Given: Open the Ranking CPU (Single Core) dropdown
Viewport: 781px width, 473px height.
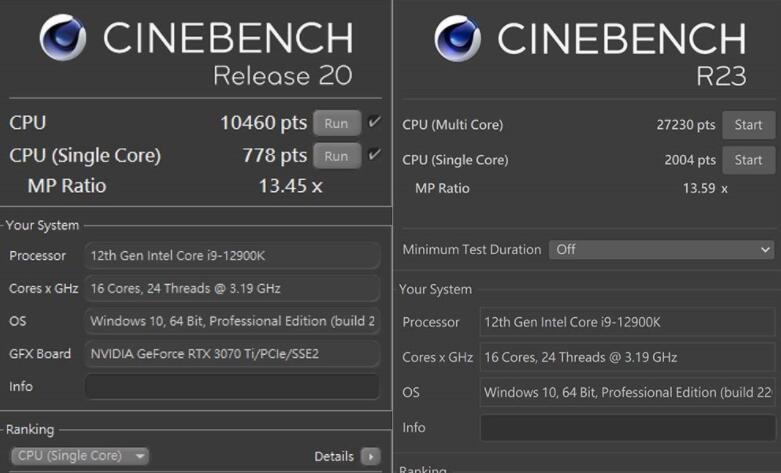Looking at the screenshot, I should coord(80,456).
